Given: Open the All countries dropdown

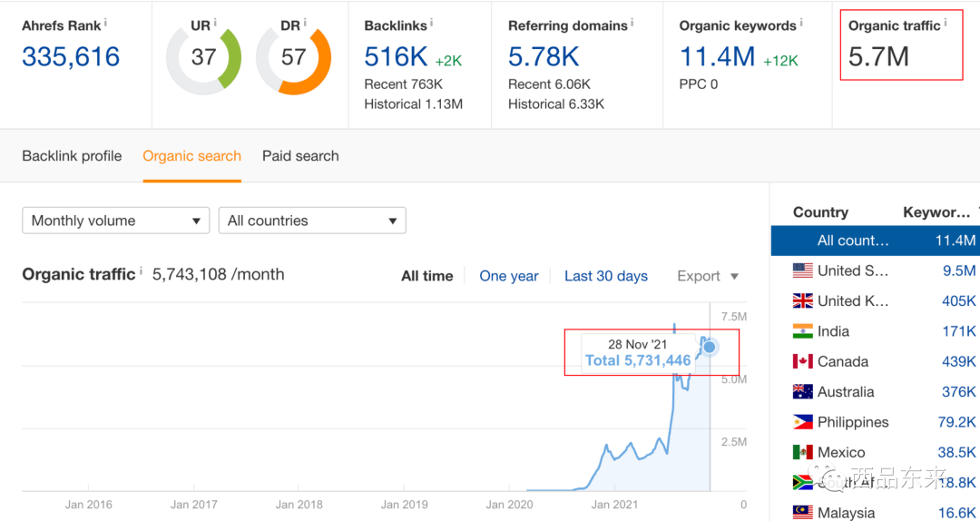Looking at the screenshot, I should click(312, 221).
